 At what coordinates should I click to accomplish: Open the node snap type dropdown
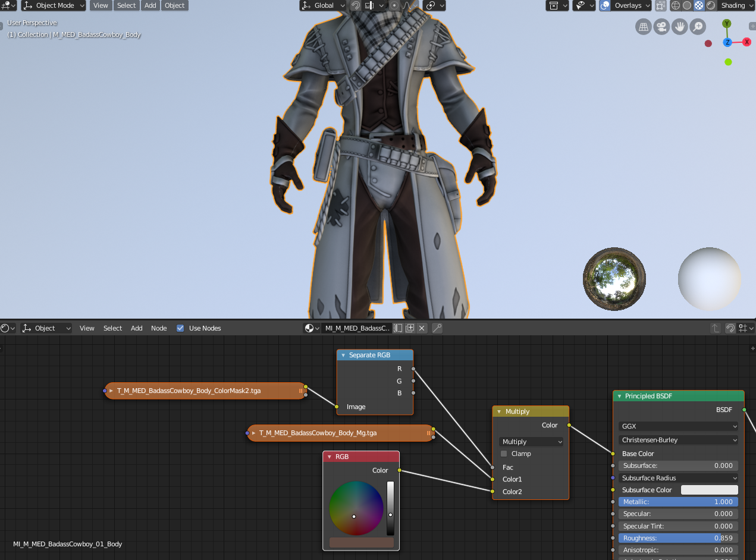coord(746,328)
